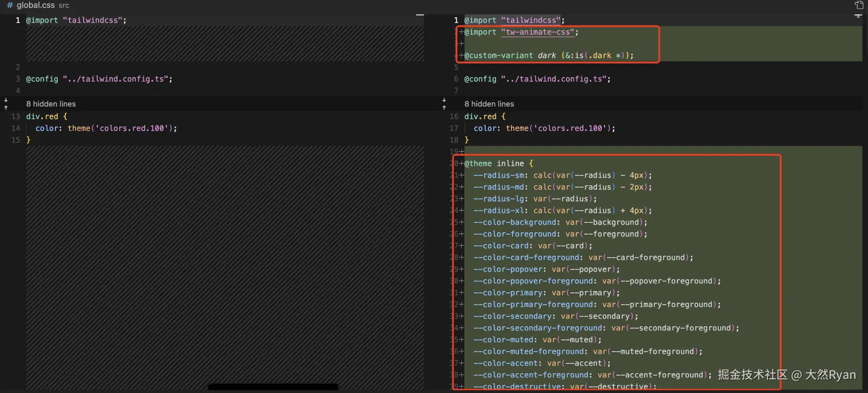
Task: Click the --color-accent: var(--accent) line
Action: tap(542, 363)
